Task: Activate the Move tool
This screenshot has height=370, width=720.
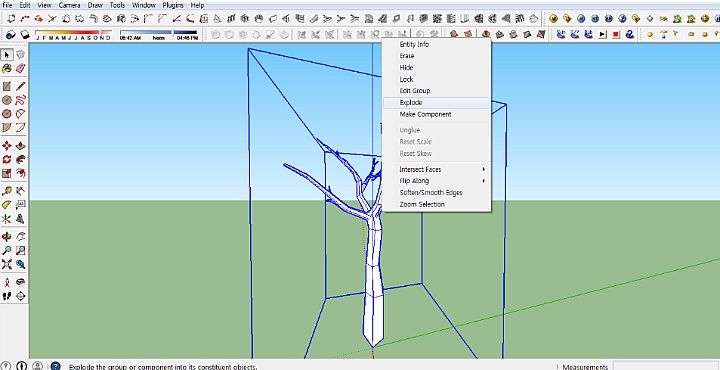Action: (7, 146)
